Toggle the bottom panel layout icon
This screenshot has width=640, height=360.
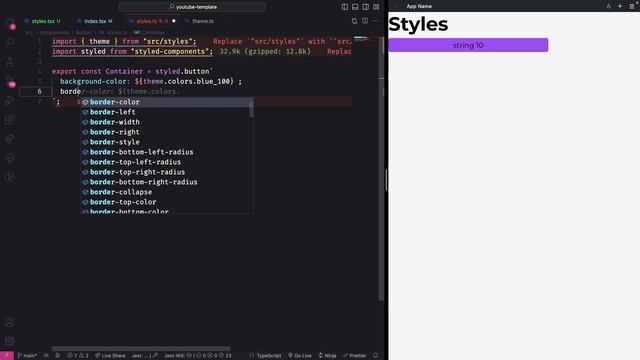[355, 7]
